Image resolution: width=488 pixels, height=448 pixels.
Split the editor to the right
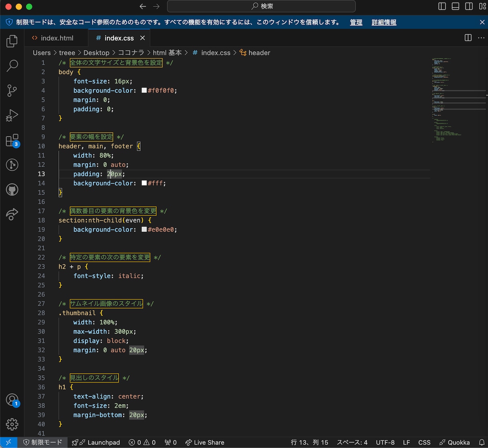(x=468, y=38)
